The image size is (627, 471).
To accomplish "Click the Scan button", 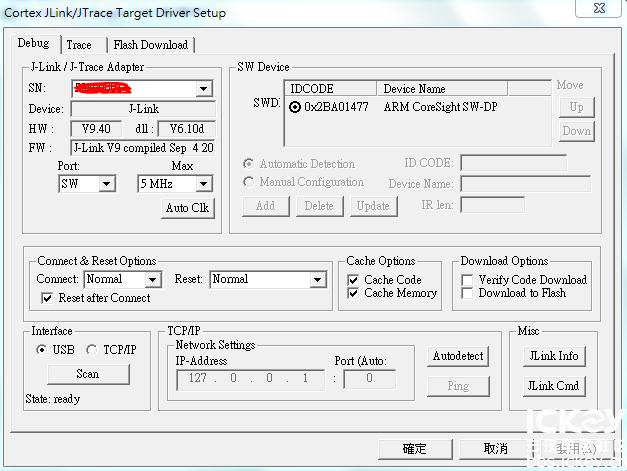I will tap(88, 374).
